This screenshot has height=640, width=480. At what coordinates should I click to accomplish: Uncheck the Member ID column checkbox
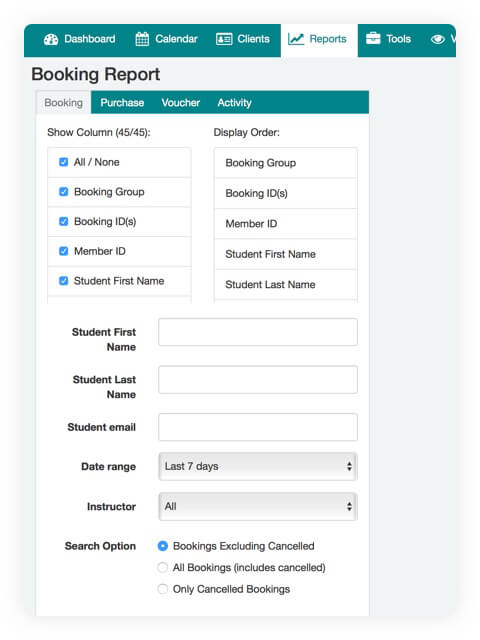coord(64,251)
